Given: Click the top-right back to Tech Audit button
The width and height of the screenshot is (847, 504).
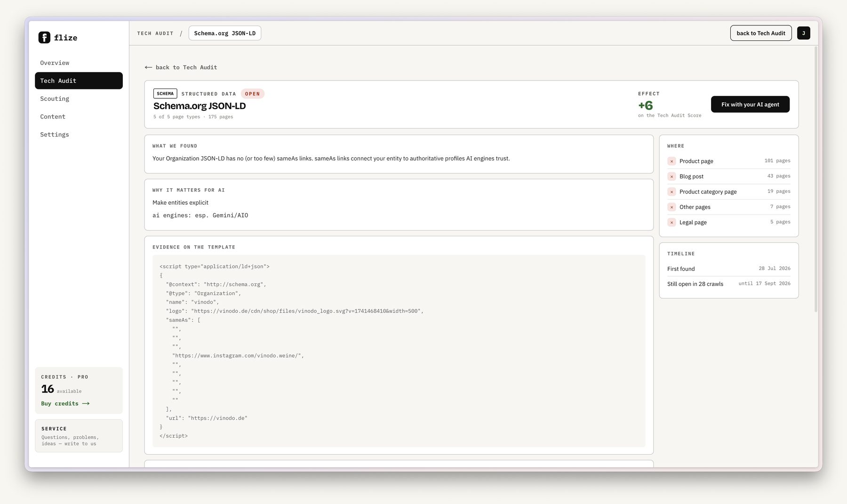Looking at the screenshot, I should pos(761,33).
